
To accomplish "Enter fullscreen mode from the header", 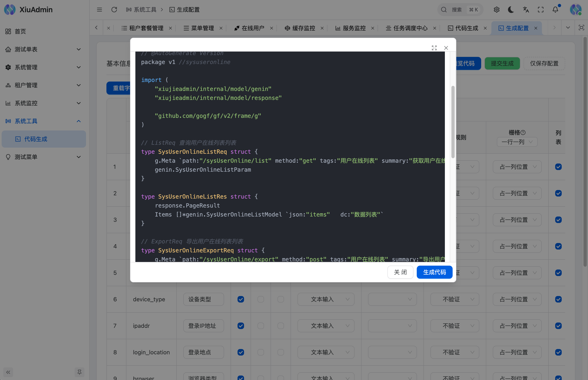I will 541,10.
